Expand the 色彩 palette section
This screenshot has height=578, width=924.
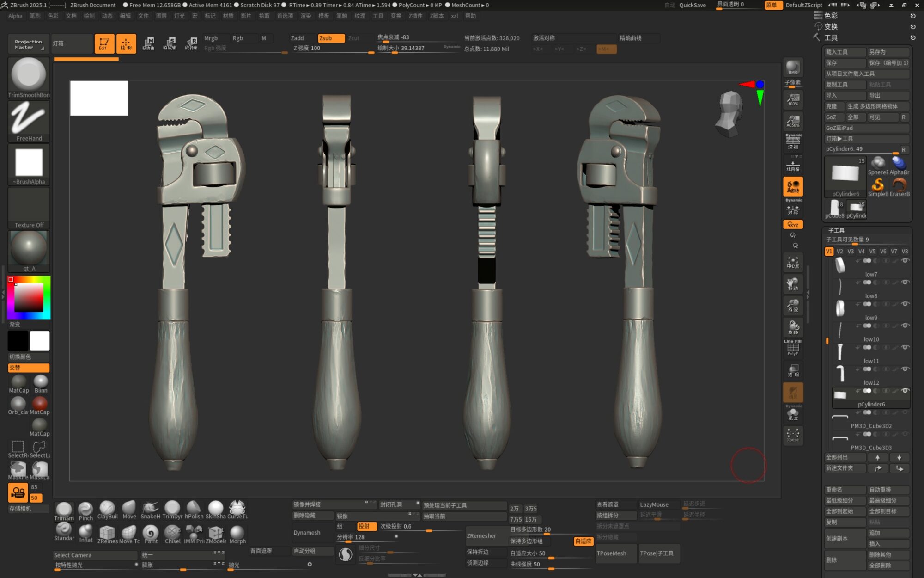click(831, 15)
